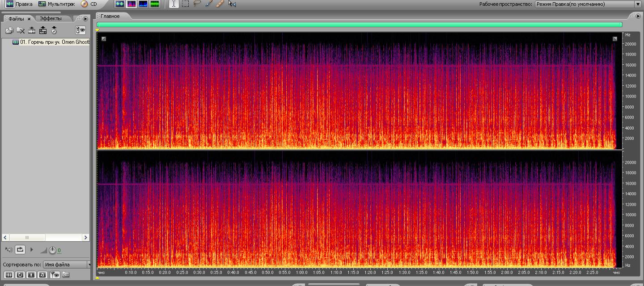Screen dimensions: 644x286
Task: Toggle the loop play button
Action: tap(20, 250)
